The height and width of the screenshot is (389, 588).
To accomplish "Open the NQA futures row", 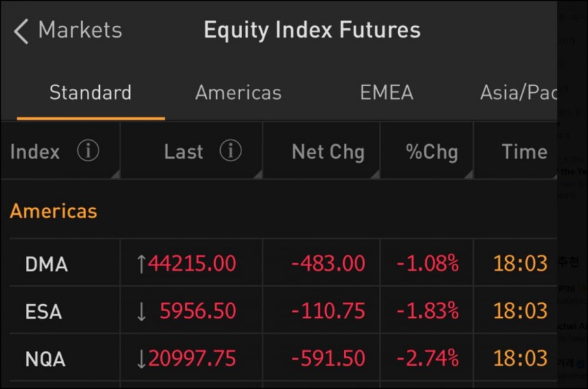I will click(x=283, y=358).
